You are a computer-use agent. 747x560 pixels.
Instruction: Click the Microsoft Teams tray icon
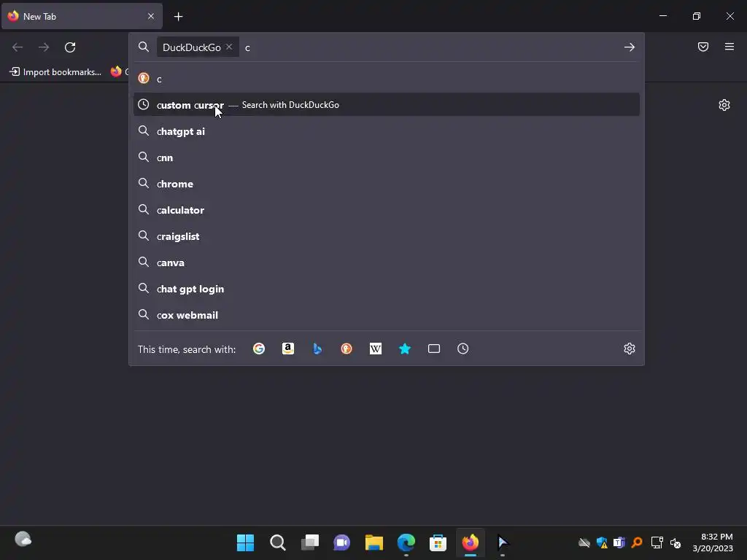click(x=619, y=542)
